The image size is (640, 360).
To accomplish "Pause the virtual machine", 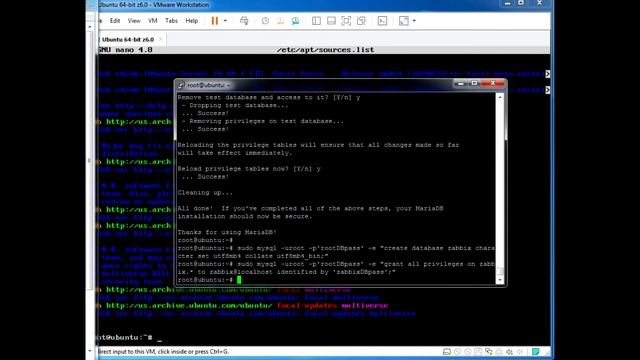I will tap(215, 21).
